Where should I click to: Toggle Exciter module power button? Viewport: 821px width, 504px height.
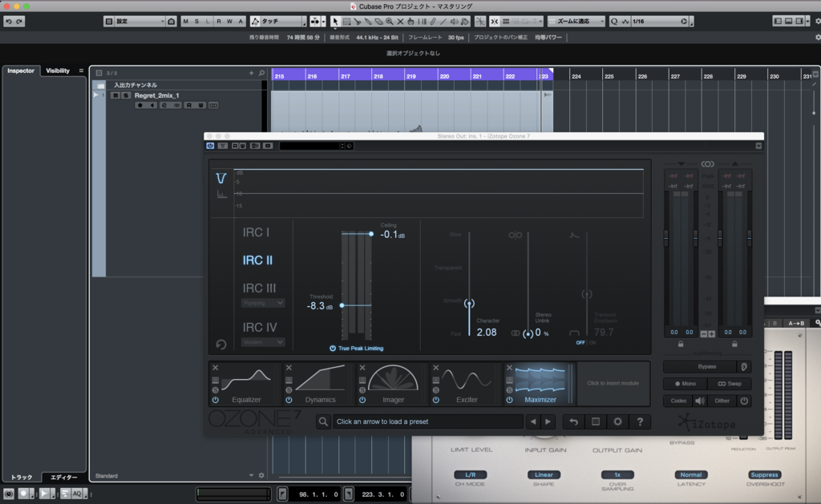click(x=435, y=400)
